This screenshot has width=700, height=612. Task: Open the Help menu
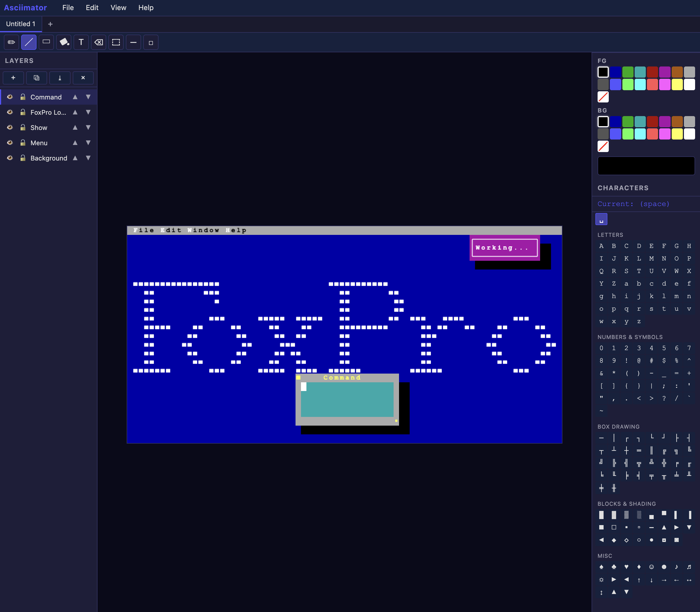(x=146, y=8)
